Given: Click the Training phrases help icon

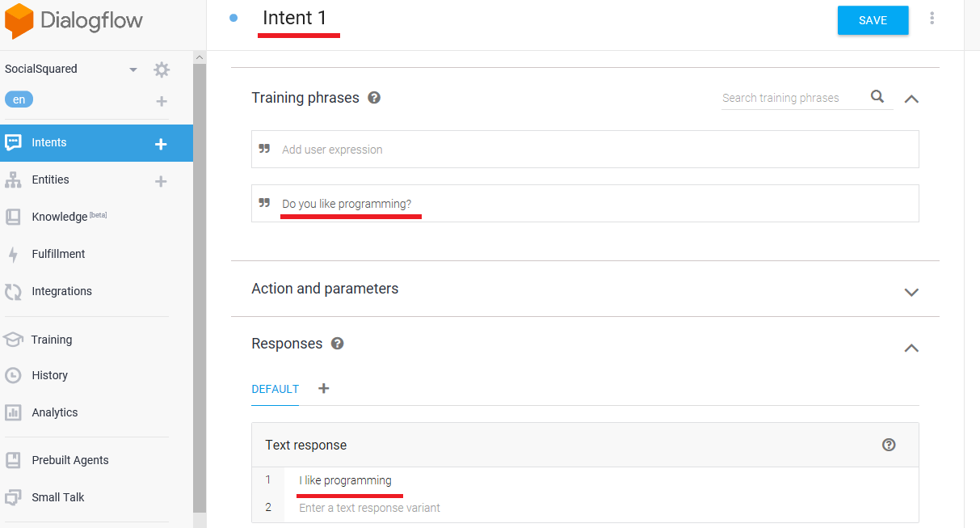Looking at the screenshot, I should pos(374,98).
